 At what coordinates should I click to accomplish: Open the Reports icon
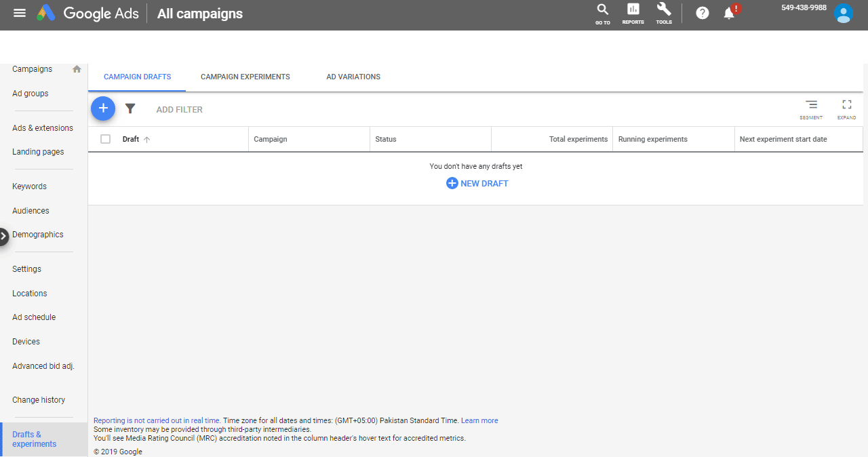633,13
